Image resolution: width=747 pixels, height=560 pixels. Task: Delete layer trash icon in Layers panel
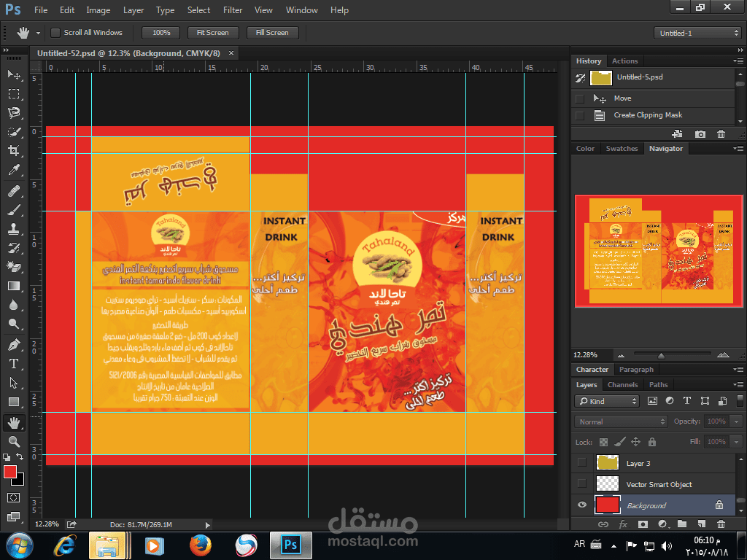(721, 524)
